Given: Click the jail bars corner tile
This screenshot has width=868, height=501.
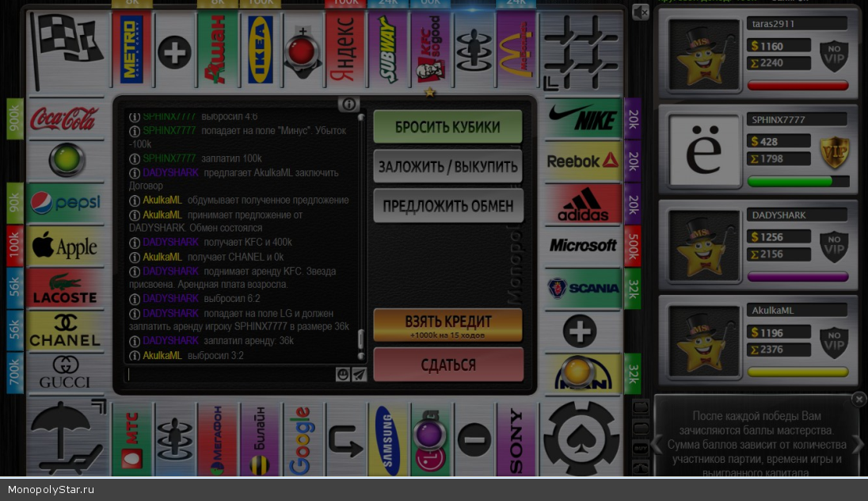Looking at the screenshot, I should point(581,51).
